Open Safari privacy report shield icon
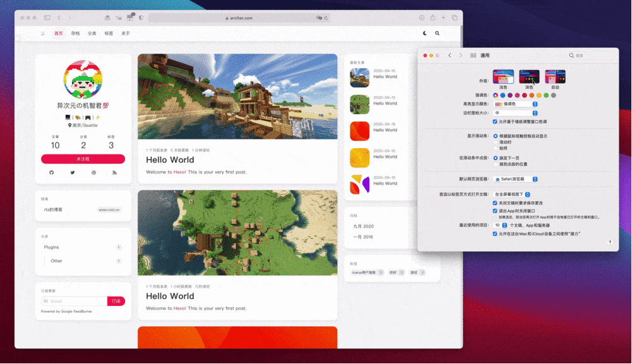The width and height of the screenshot is (632, 364). [141, 18]
